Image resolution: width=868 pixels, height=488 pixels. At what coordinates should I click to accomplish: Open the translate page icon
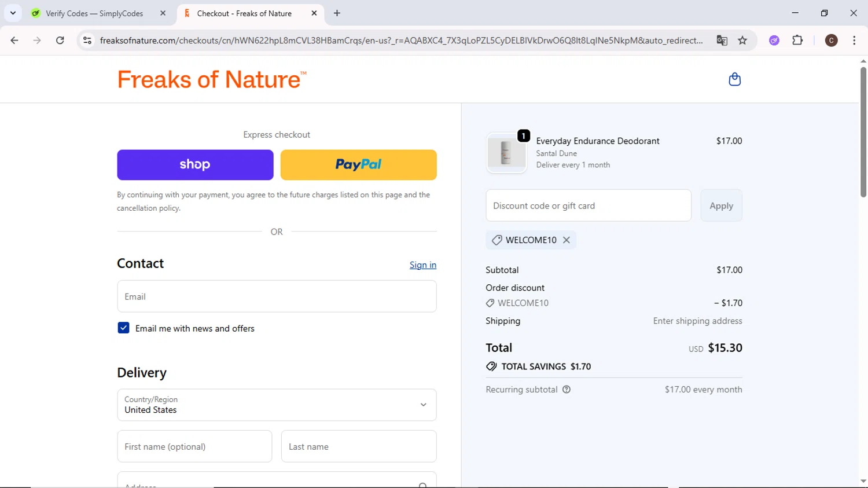[722, 41]
